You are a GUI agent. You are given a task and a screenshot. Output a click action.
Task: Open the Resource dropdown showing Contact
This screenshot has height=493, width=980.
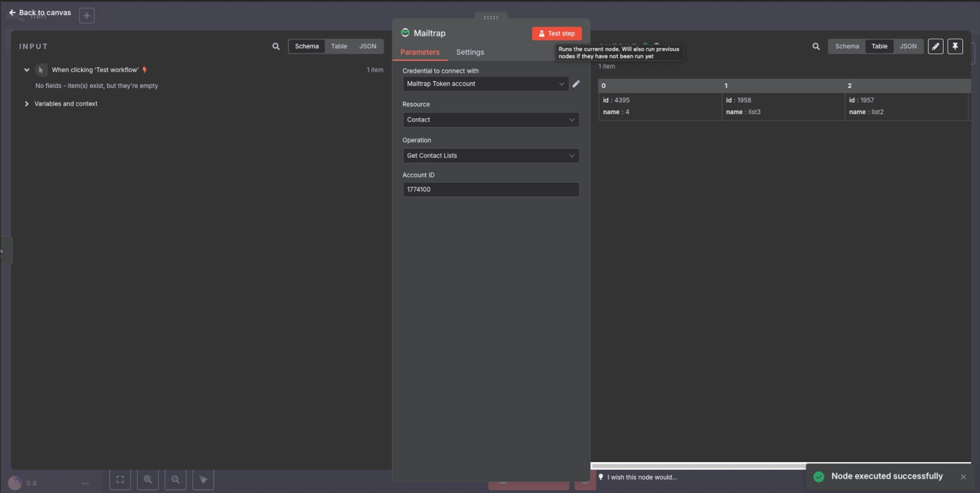tap(491, 120)
